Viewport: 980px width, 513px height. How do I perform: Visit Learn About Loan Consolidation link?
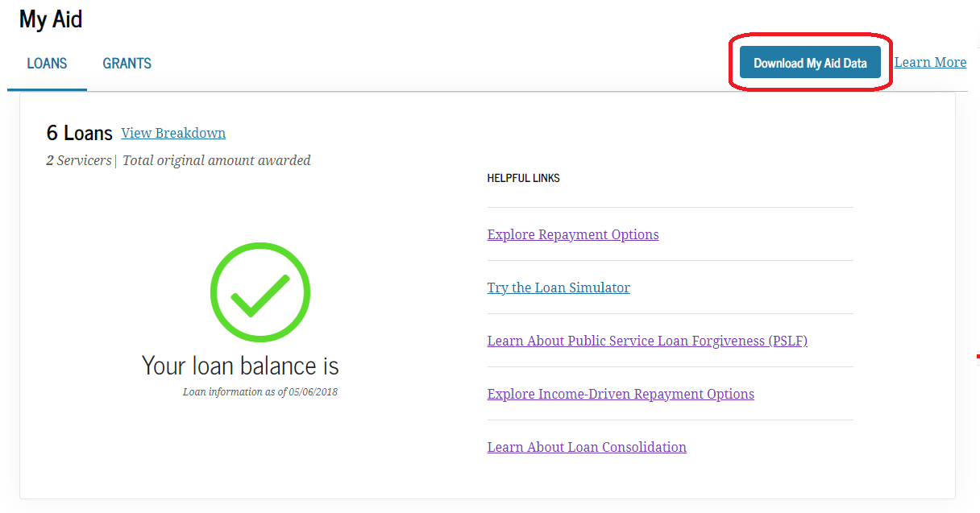pos(587,447)
